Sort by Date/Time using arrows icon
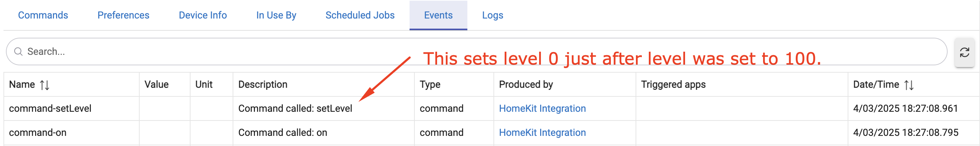 [909, 85]
